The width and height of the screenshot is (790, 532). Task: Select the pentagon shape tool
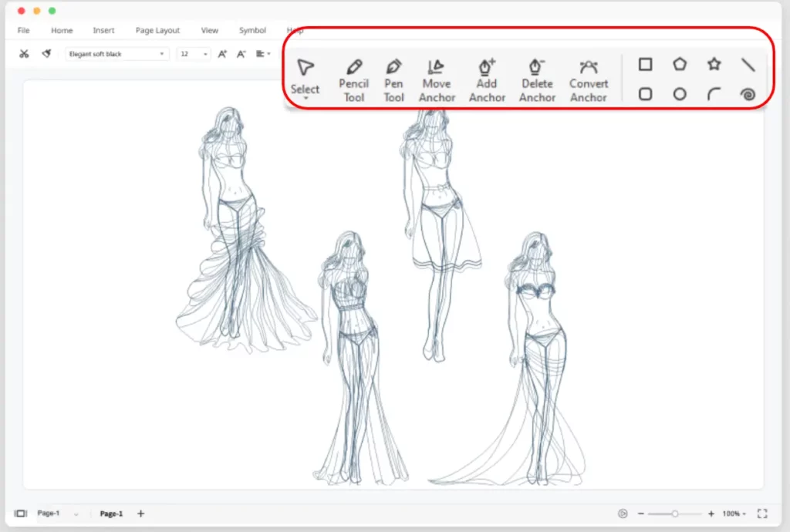coord(680,65)
